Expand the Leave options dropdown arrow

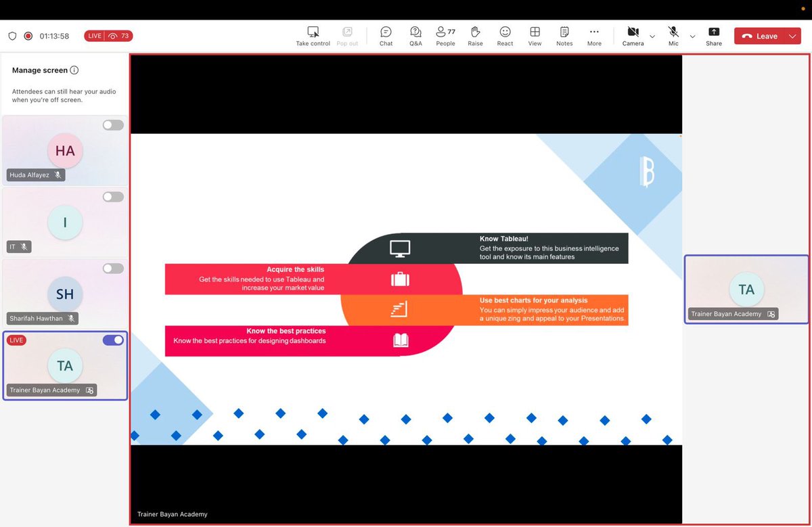point(792,37)
